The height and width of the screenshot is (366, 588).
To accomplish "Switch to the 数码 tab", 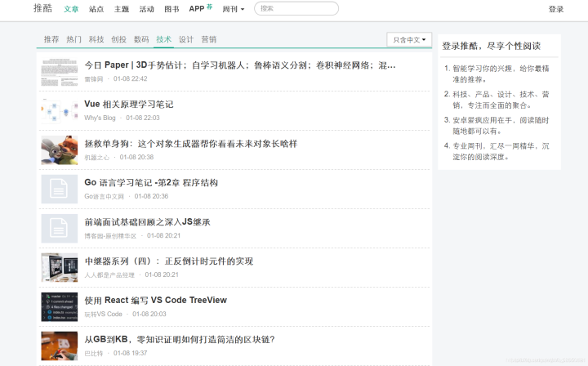I will (x=141, y=39).
